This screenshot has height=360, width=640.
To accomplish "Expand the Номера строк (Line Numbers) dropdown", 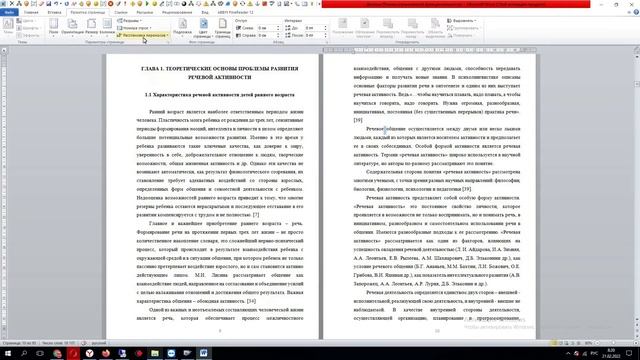I will pos(134,28).
